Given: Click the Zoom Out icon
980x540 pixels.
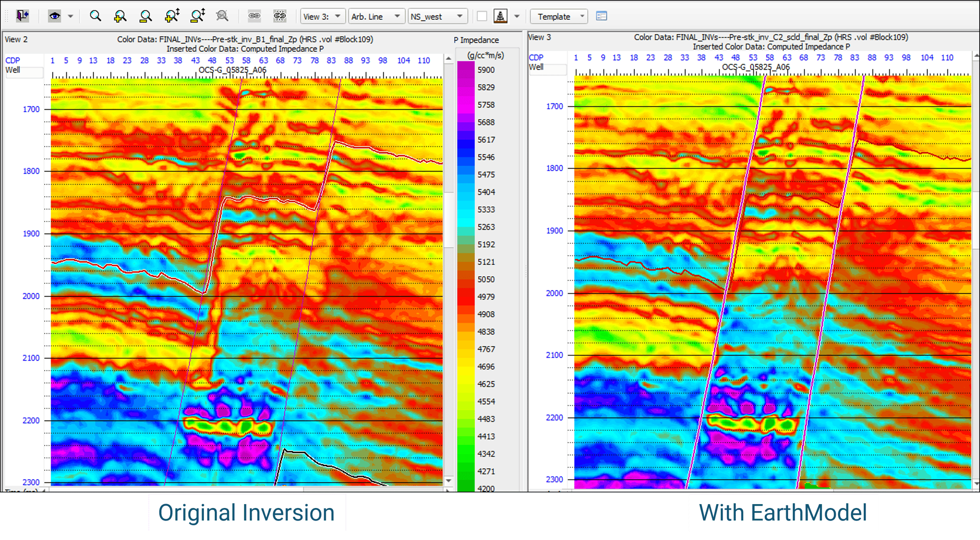Looking at the screenshot, I should [x=145, y=16].
